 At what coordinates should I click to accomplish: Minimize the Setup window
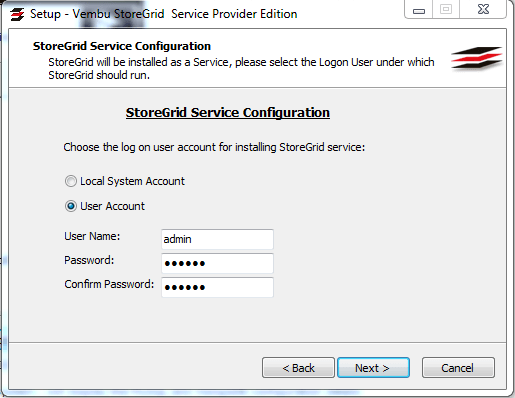pos(419,9)
